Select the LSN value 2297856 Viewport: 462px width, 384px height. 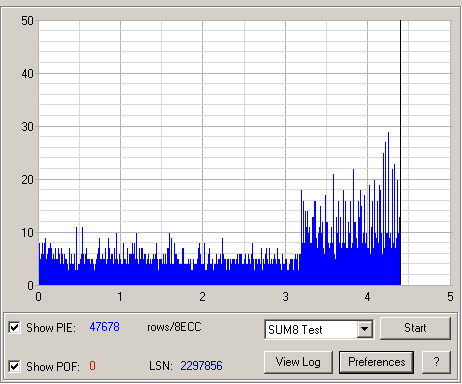(x=201, y=366)
